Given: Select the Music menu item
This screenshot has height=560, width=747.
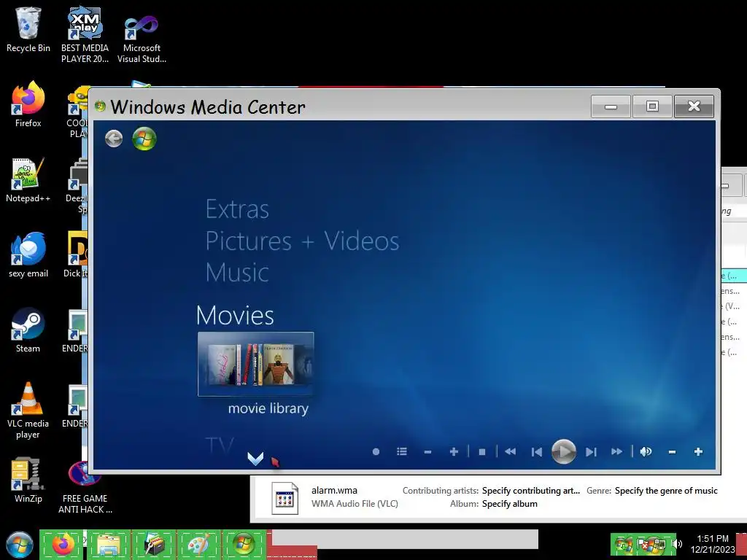Looking at the screenshot, I should tap(237, 273).
